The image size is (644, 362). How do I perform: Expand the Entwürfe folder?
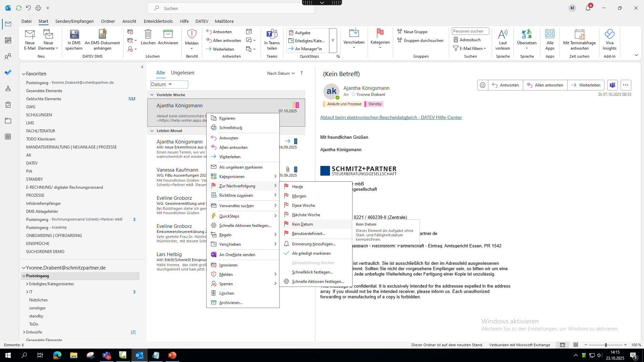(24, 332)
